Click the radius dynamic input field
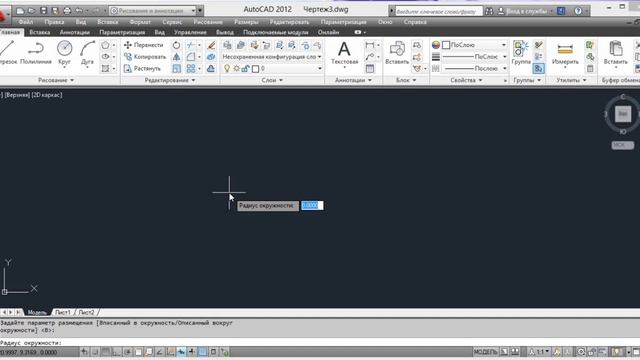Image resolution: width=640 pixels, height=360 pixels. [312, 205]
